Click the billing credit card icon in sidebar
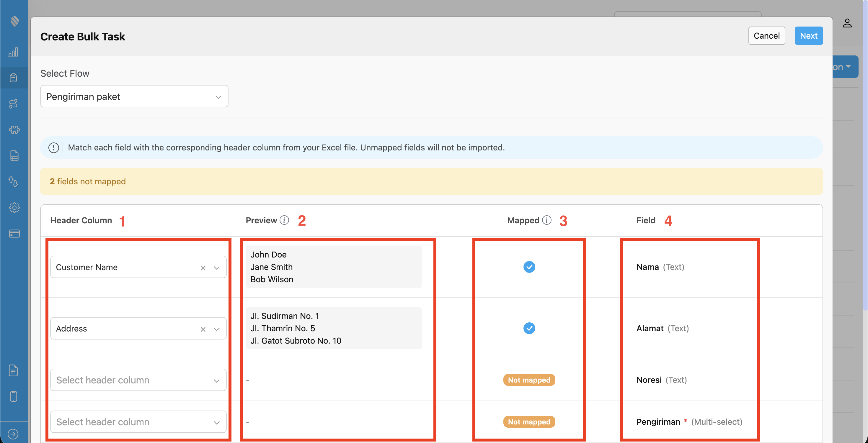Viewport: 868px width, 443px height. [x=14, y=234]
